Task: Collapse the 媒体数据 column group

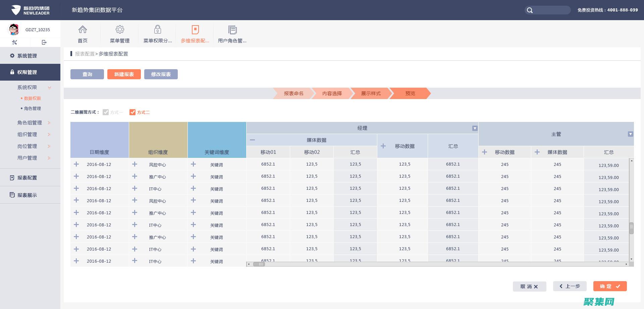Action: pos(253,140)
